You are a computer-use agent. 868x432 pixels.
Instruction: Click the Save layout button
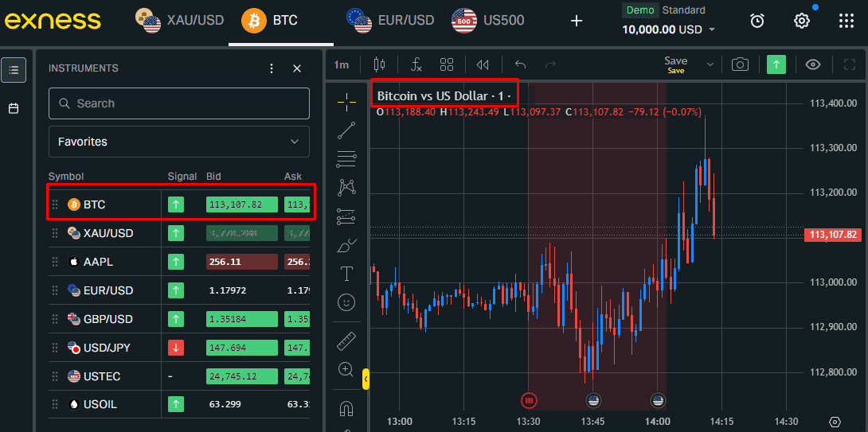[x=676, y=64]
